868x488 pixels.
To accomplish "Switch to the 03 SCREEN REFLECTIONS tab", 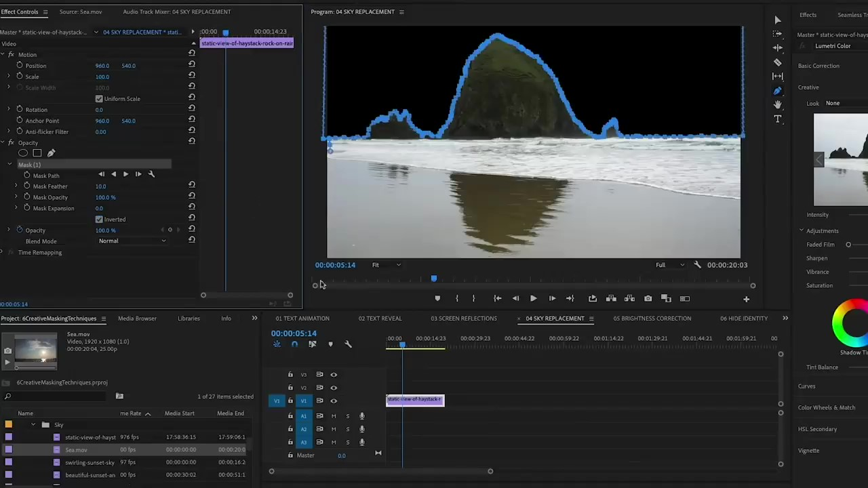I will tap(463, 319).
